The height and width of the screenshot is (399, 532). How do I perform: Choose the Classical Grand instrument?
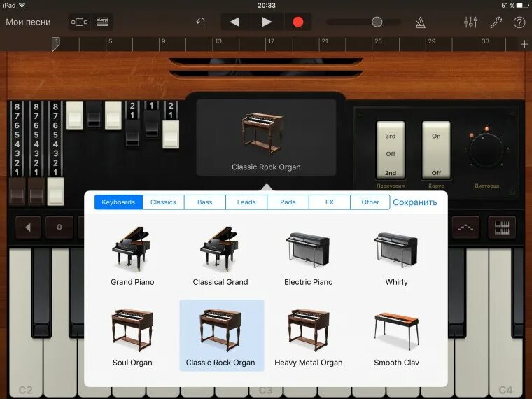(x=220, y=256)
